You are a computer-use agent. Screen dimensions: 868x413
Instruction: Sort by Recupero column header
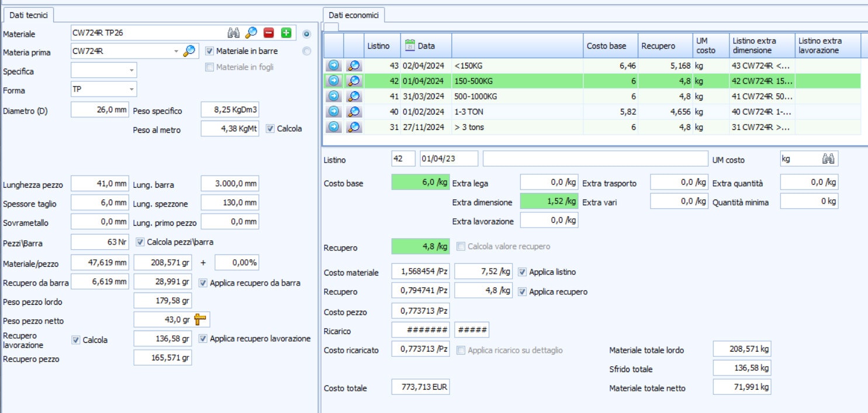click(x=664, y=46)
